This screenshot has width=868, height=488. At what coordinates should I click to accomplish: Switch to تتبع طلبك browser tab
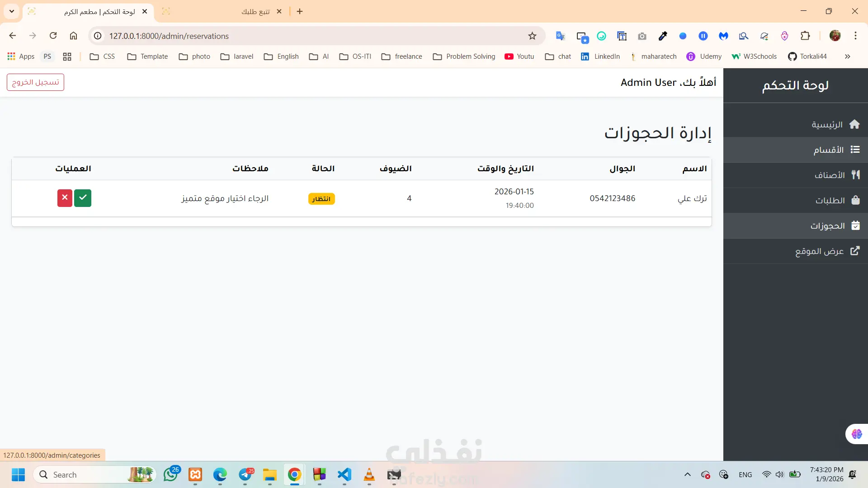tap(255, 12)
